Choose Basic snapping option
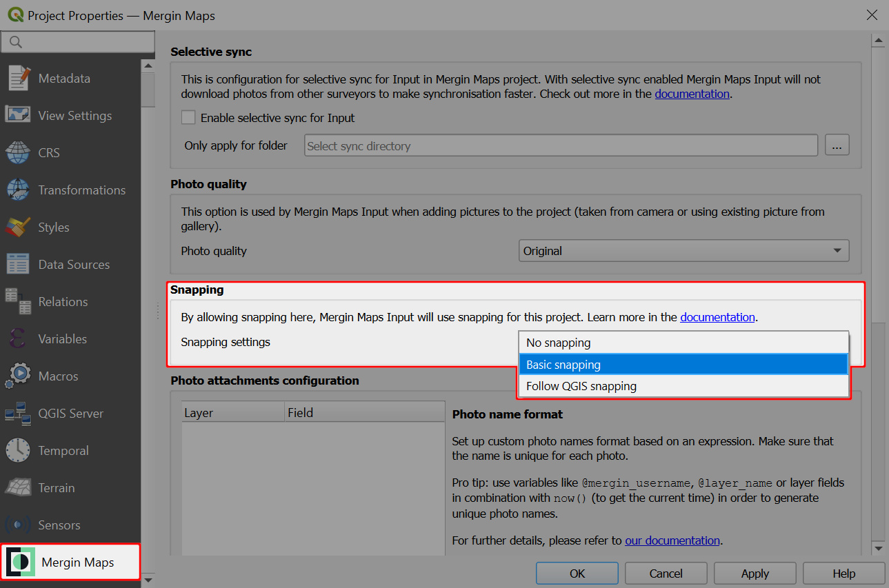Image resolution: width=889 pixels, height=588 pixels. point(683,365)
